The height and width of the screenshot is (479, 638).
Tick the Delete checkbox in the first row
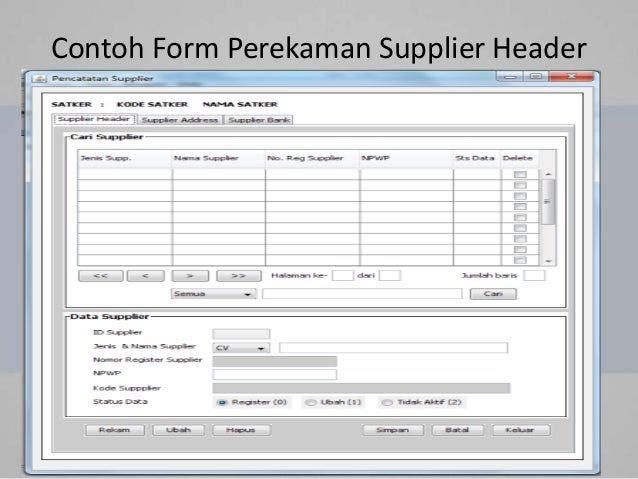click(x=520, y=175)
